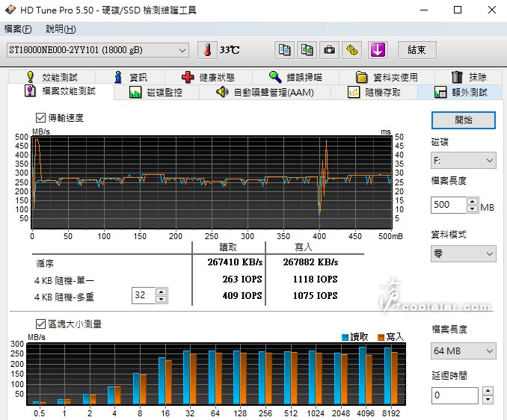The image size is (507, 420).
Task: Click the thermometer temperature icon
Action: [x=207, y=50]
